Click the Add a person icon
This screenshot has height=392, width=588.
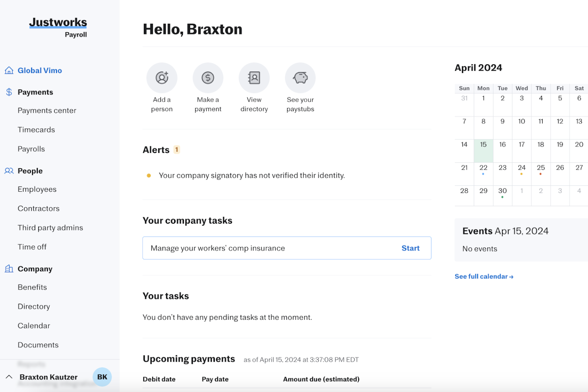coord(162,78)
